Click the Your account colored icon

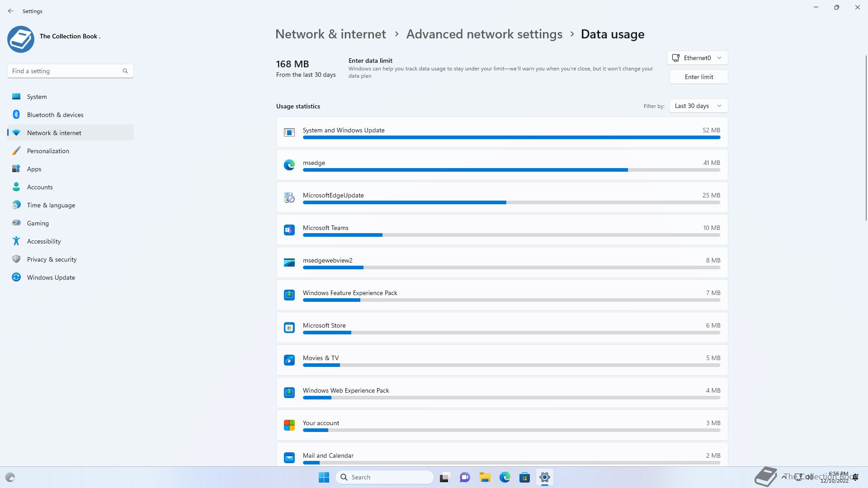[289, 425]
